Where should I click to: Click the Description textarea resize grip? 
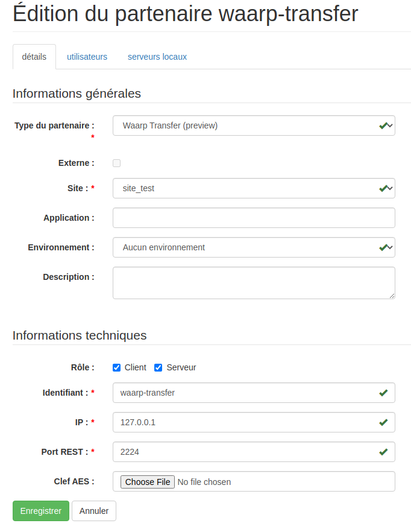pyautogui.click(x=392, y=296)
